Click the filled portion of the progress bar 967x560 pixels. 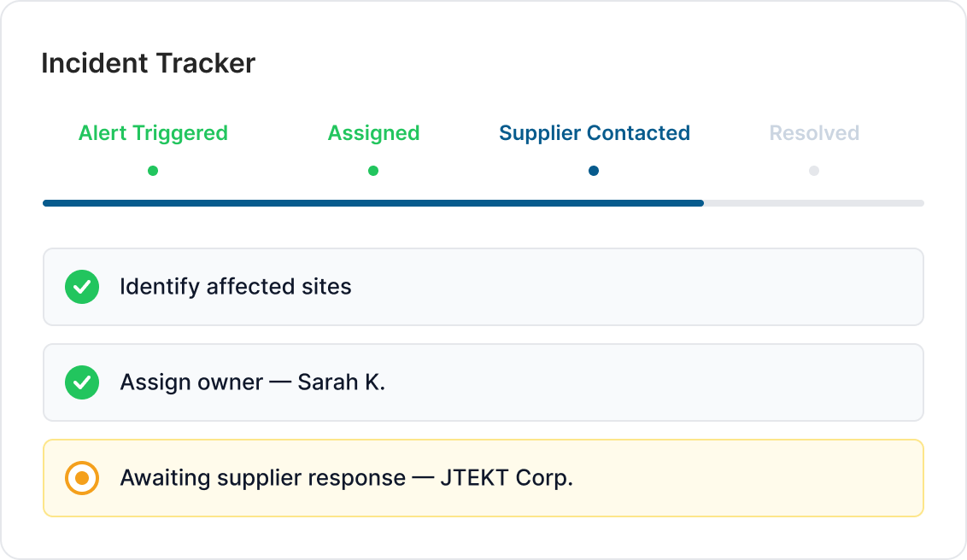pyautogui.click(x=367, y=202)
